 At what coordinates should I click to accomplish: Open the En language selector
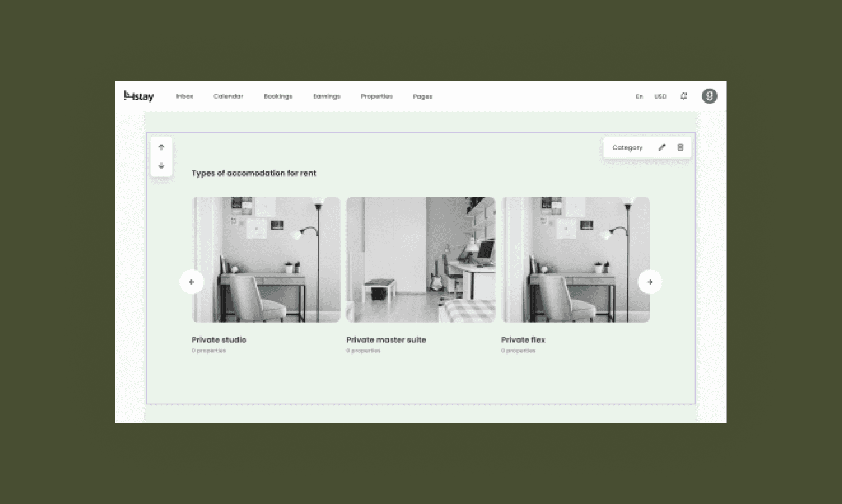639,97
